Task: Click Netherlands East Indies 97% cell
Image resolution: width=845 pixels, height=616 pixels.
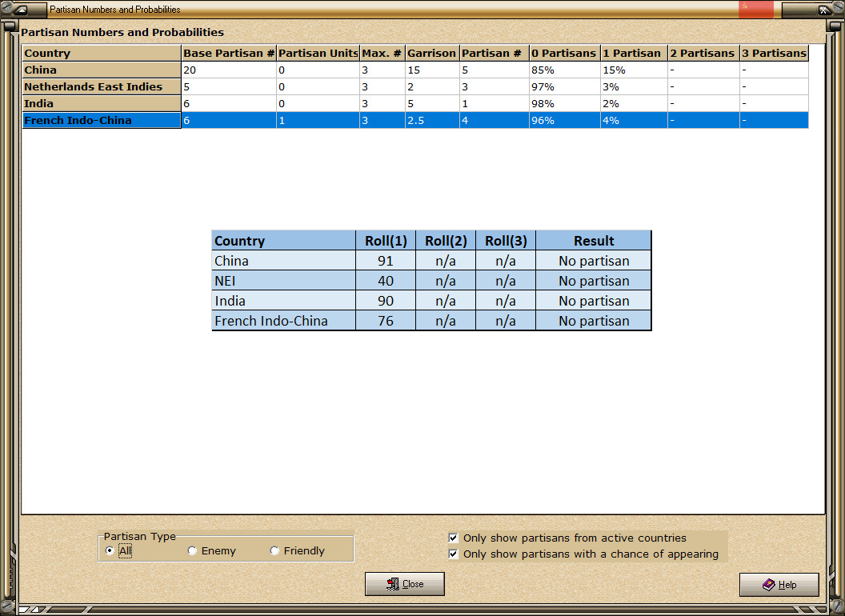Action: click(565, 86)
